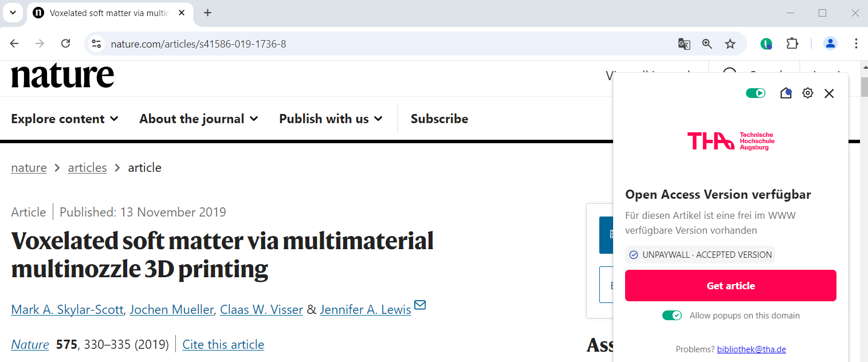Click the home icon in the extension popup
Image resolution: width=868 pixels, height=362 pixels.
[x=785, y=93]
